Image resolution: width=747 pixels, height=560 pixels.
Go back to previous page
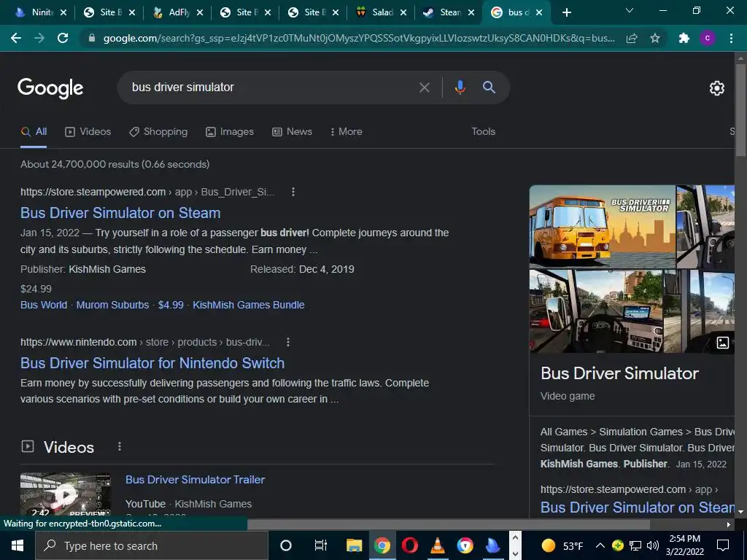point(16,38)
